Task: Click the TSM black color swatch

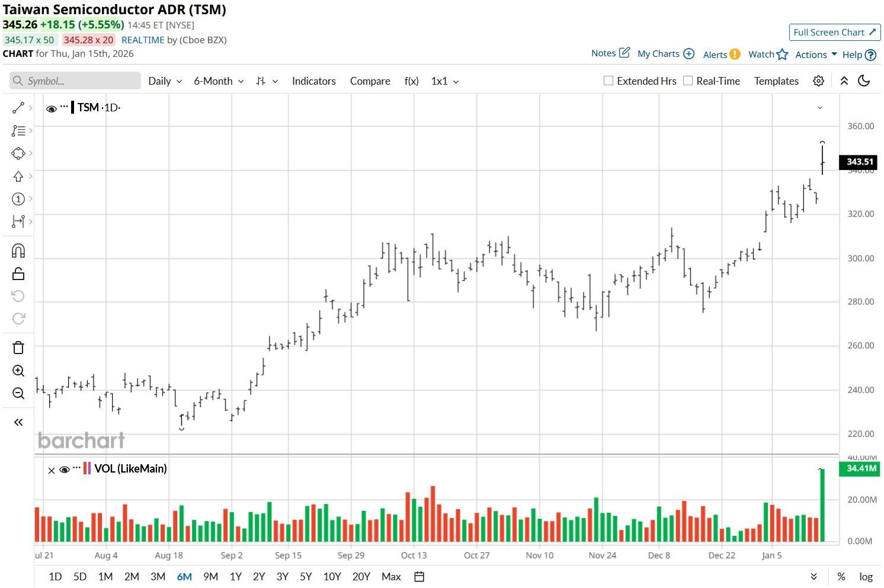Action: pyautogui.click(x=73, y=107)
